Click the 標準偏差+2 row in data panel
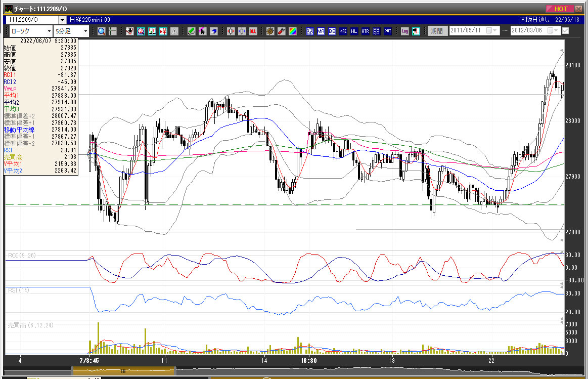 click(40, 116)
